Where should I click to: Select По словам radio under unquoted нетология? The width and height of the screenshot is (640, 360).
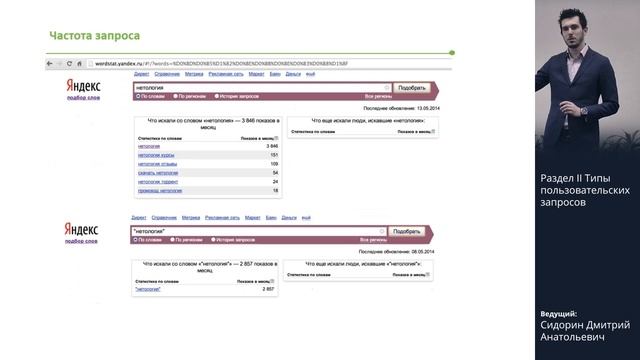pyautogui.click(x=138, y=96)
